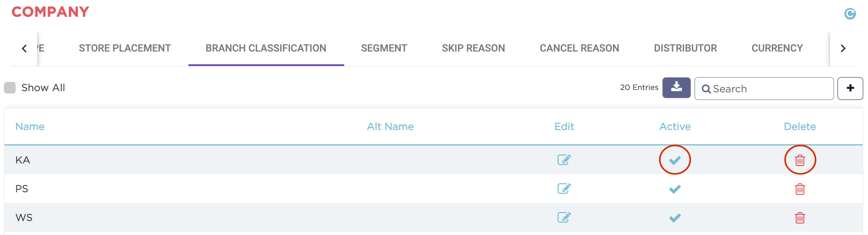Go to the Distributor tab
The height and width of the screenshot is (235, 868).
(685, 48)
